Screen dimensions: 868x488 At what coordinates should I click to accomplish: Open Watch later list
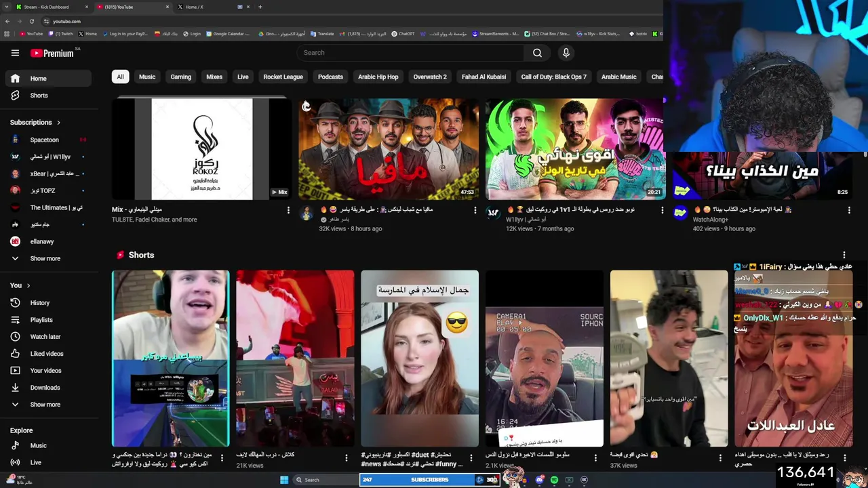[x=47, y=337]
